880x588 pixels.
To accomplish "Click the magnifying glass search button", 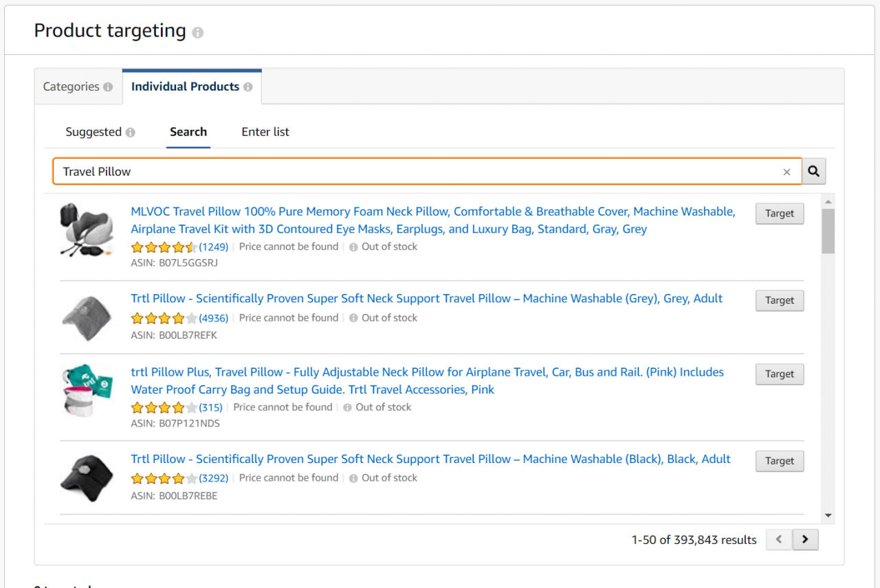I will (x=814, y=172).
